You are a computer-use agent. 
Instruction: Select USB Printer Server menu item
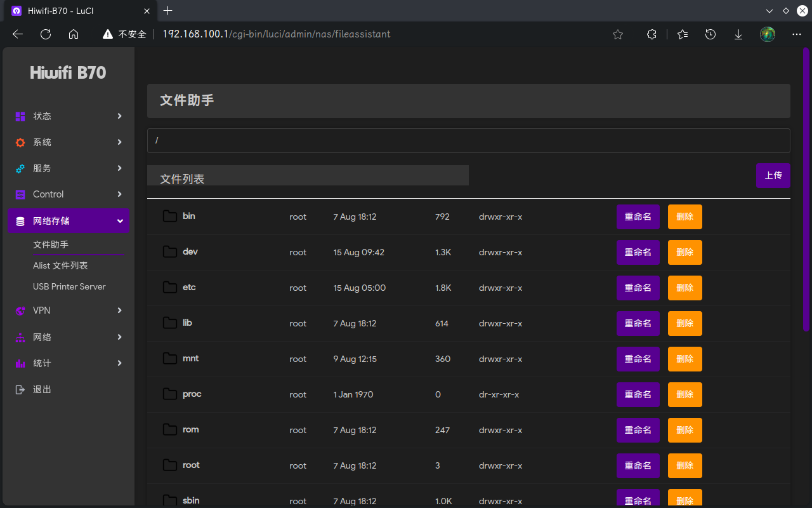[x=69, y=286]
